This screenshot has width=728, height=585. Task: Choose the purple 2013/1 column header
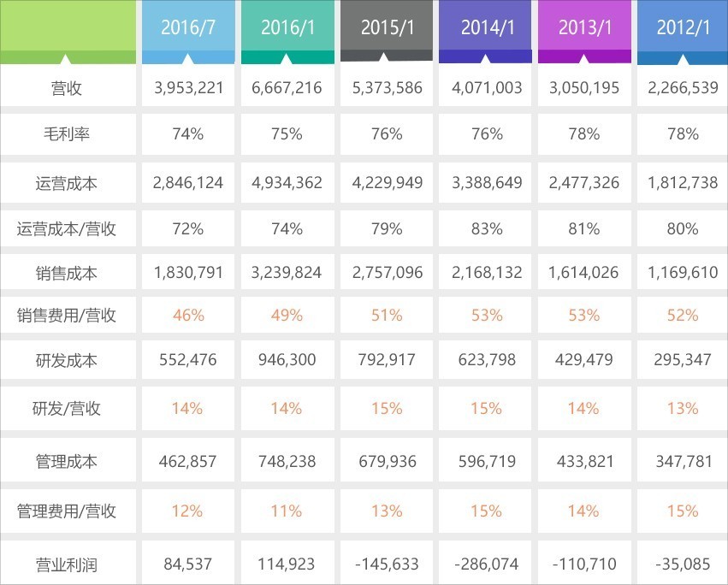tap(584, 27)
